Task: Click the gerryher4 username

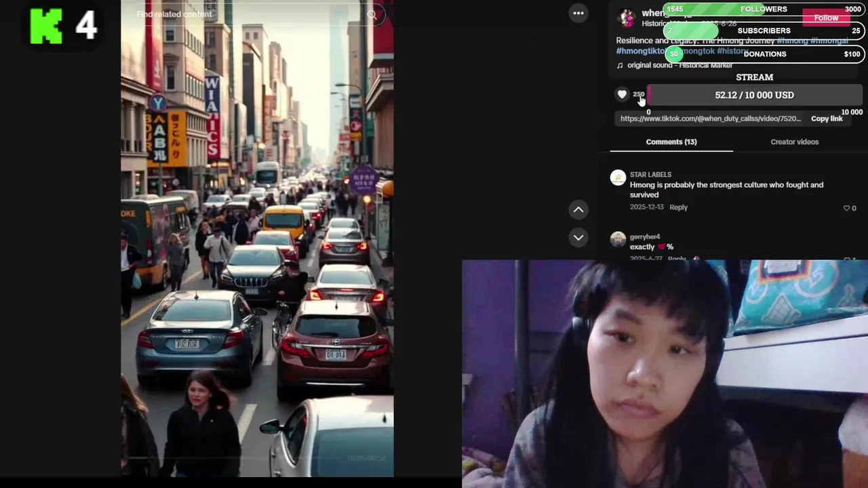Action: click(645, 237)
